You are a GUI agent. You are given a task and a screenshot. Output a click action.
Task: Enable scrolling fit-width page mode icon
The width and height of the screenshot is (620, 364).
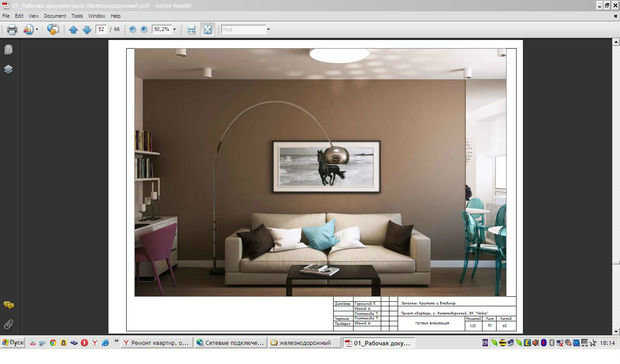191,30
